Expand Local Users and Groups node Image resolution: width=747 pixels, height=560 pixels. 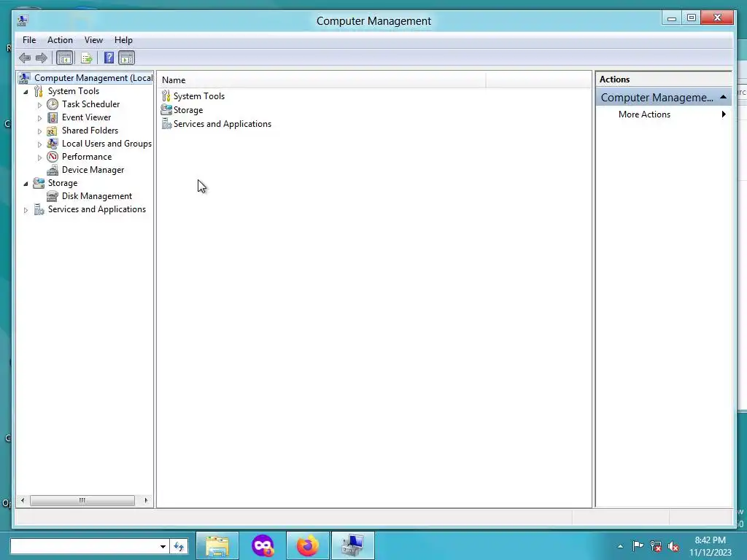coord(39,144)
